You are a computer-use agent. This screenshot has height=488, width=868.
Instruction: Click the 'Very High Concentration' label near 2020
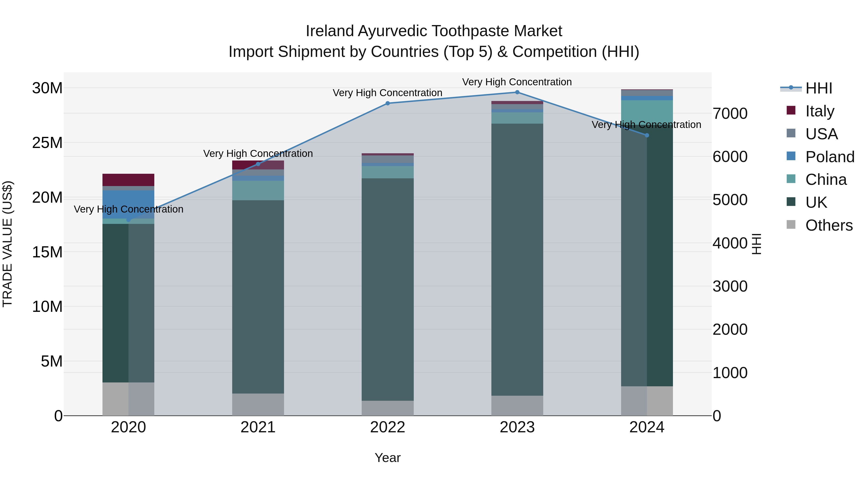(128, 209)
